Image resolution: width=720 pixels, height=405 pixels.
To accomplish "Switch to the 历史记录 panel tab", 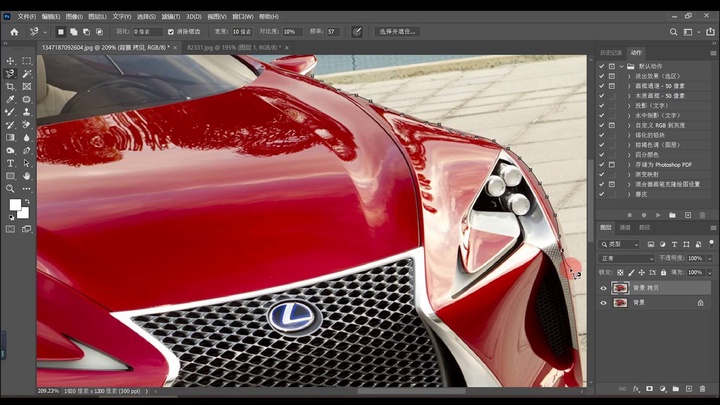I will pos(610,53).
